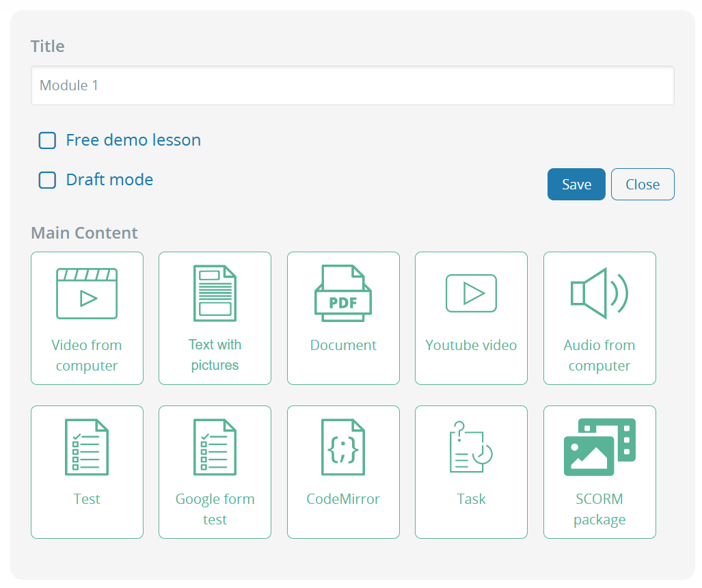The width and height of the screenshot is (702, 588).
Task: Click the Document tile label text
Action: tap(343, 345)
